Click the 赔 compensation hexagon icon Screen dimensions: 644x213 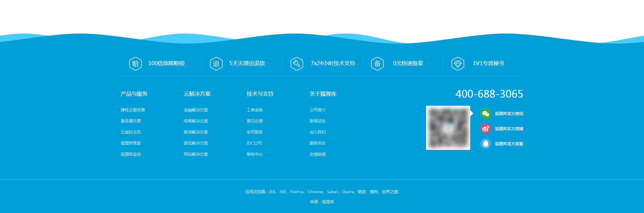click(136, 63)
